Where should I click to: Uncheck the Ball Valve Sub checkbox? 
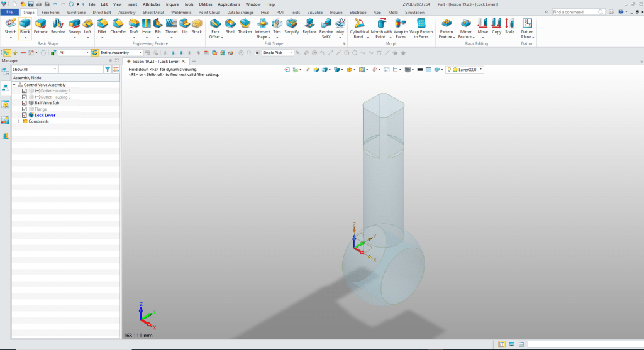[x=25, y=103]
